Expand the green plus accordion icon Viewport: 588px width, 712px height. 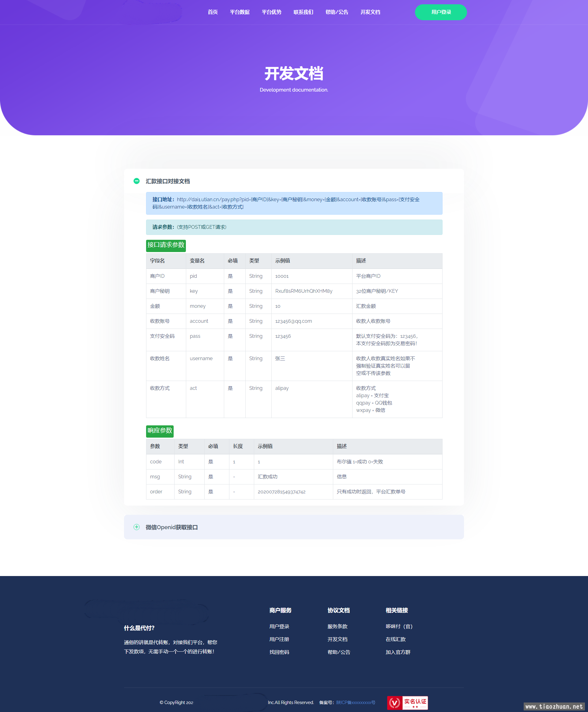click(x=137, y=527)
